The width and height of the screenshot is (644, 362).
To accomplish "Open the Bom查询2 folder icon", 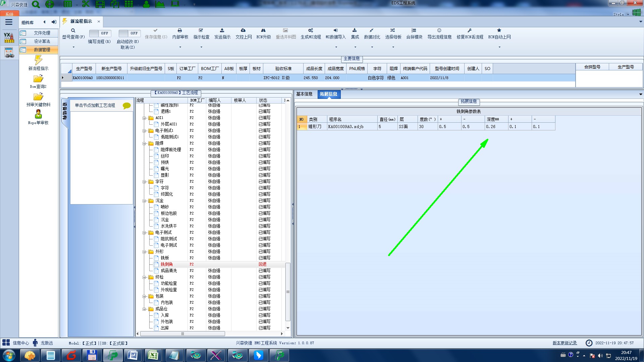I will tap(38, 79).
